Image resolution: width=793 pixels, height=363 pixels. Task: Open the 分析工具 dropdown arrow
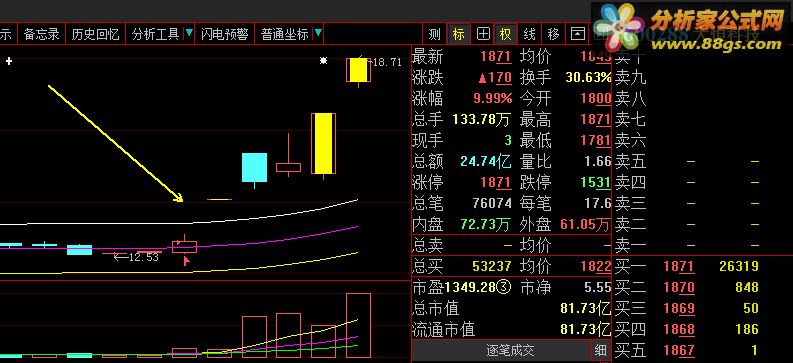tap(189, 33)
